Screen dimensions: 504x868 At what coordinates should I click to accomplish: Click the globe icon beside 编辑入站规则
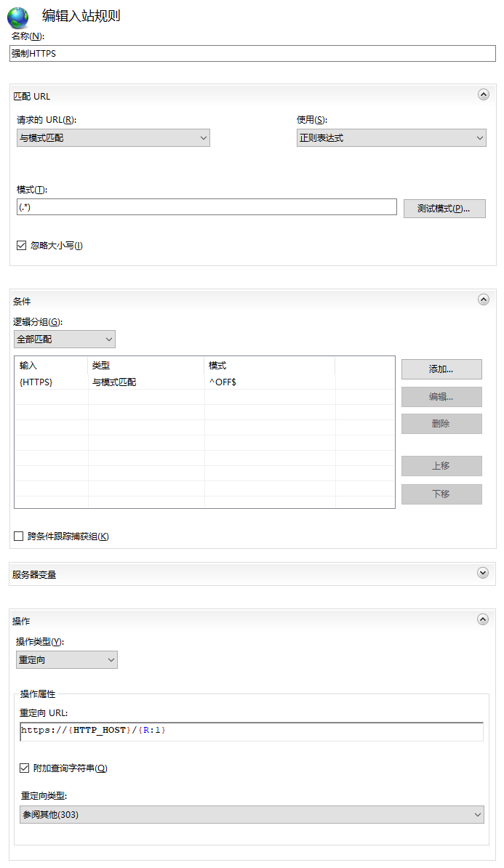(x=17, y=17)
